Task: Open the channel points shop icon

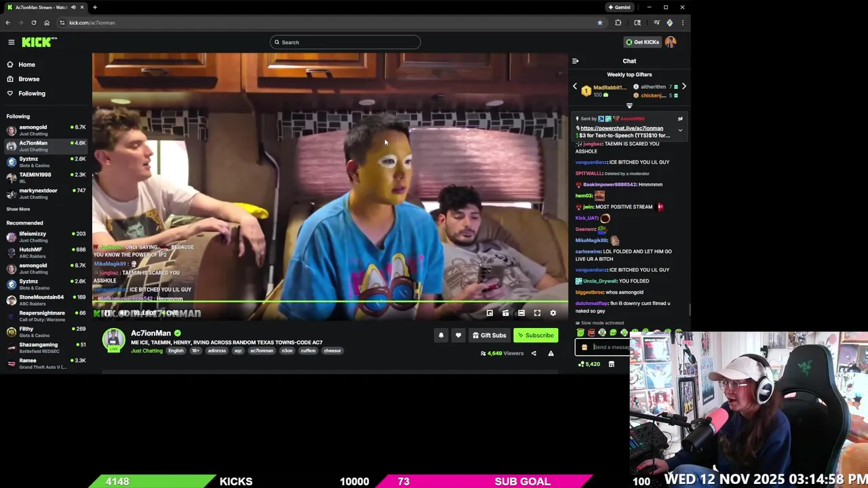Action: tap(611, 364)
